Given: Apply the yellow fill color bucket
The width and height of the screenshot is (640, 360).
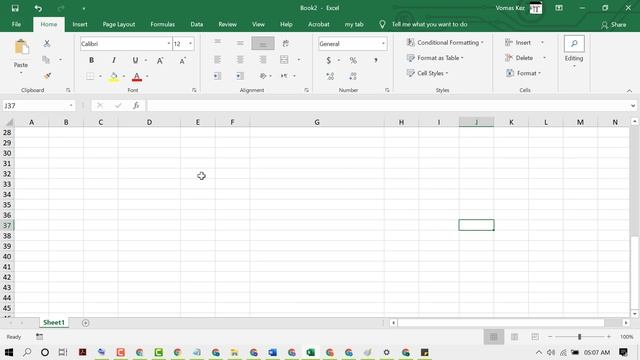Looking at the screenshot, I should coord(113,76).
